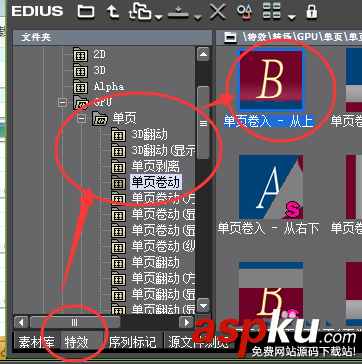This screenshot has width=362, height=364.
Task: Click the 文件夹 panel header
Action: point(112,37)
